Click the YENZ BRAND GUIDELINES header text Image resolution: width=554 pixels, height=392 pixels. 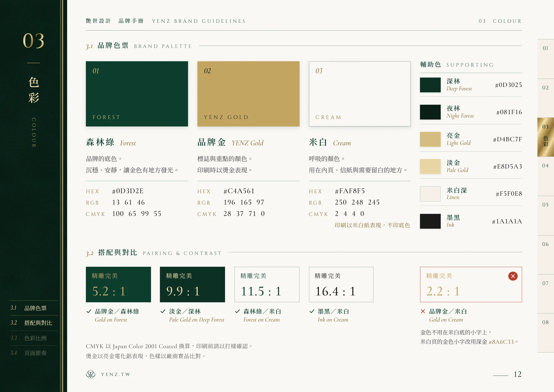tap(199, 21)
